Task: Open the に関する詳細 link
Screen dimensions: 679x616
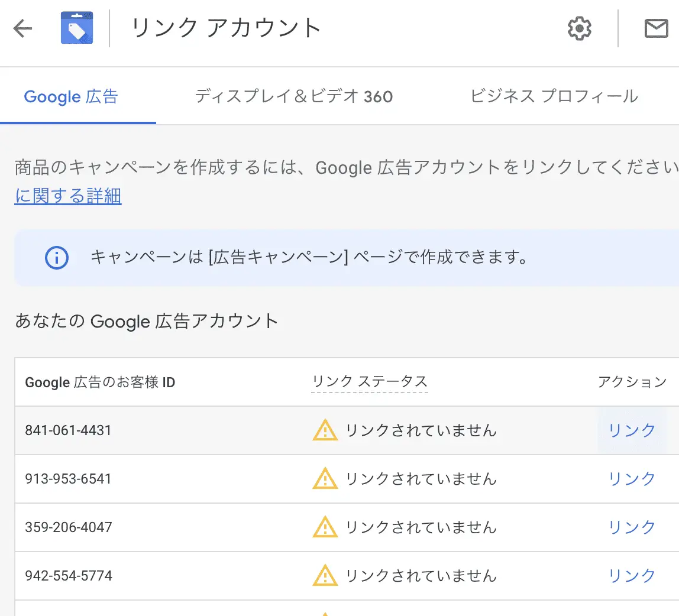Action: tap(68, 196)
